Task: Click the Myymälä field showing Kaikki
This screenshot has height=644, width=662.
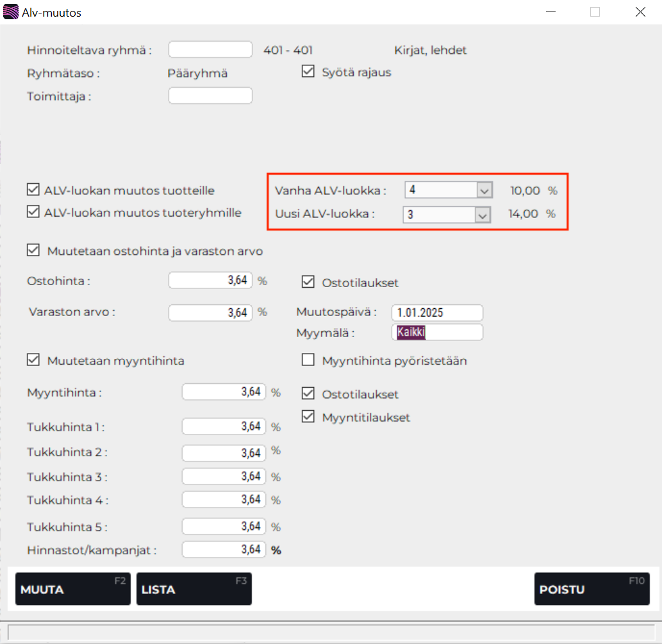Action: click(x=436, y=332)
